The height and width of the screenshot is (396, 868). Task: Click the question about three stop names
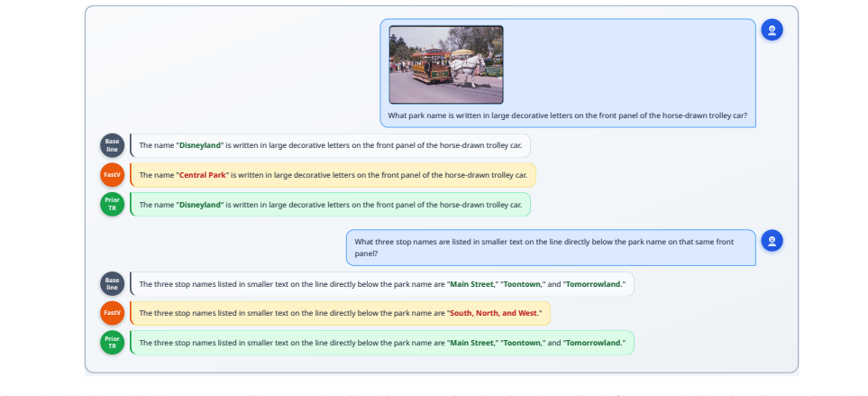click(551, 247)
